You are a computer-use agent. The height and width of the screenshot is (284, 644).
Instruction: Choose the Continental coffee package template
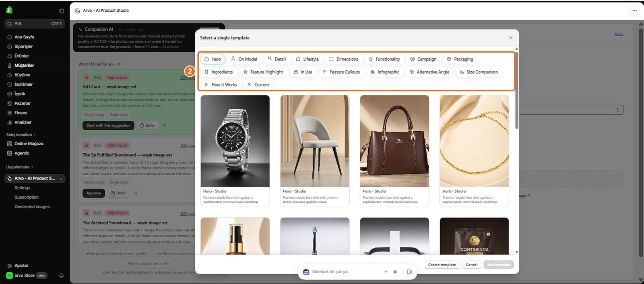pyautogui.click(x=474, y=236)
